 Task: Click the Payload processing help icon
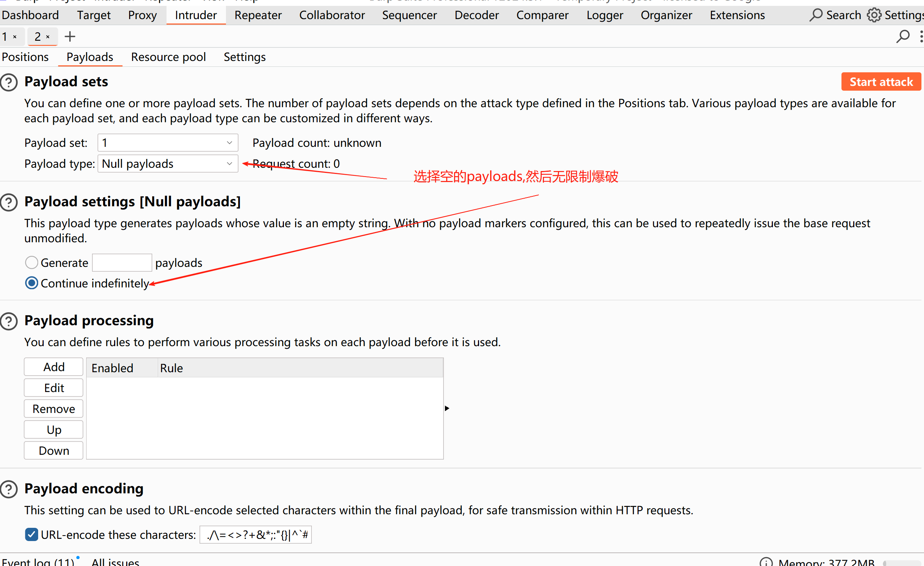[9, 321]
